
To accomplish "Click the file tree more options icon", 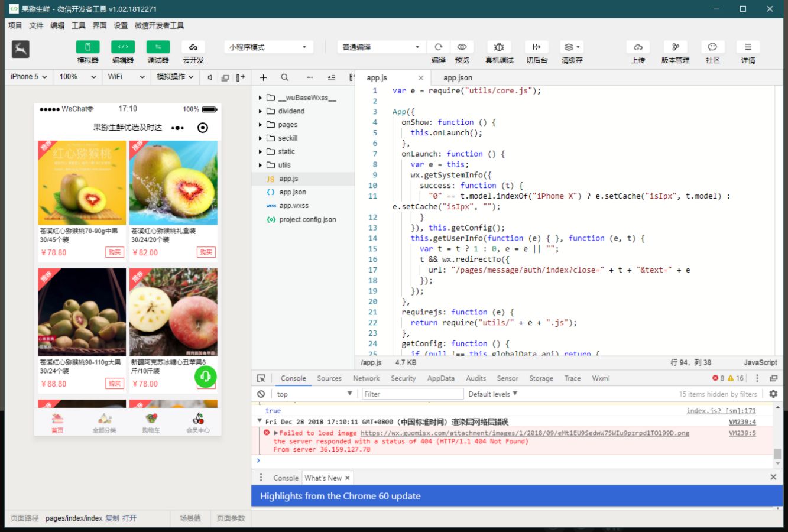I will [x=310, y=77].
